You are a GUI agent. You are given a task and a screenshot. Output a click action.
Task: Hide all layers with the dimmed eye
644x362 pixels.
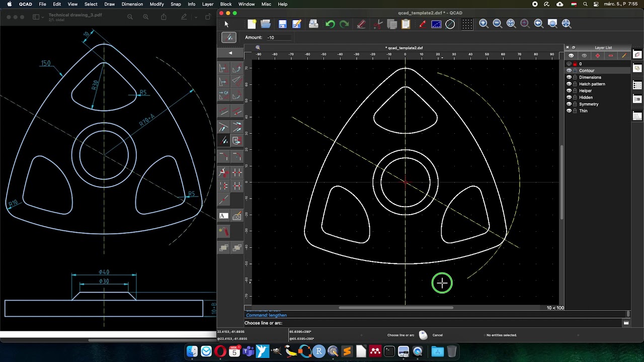click(584, 55)
